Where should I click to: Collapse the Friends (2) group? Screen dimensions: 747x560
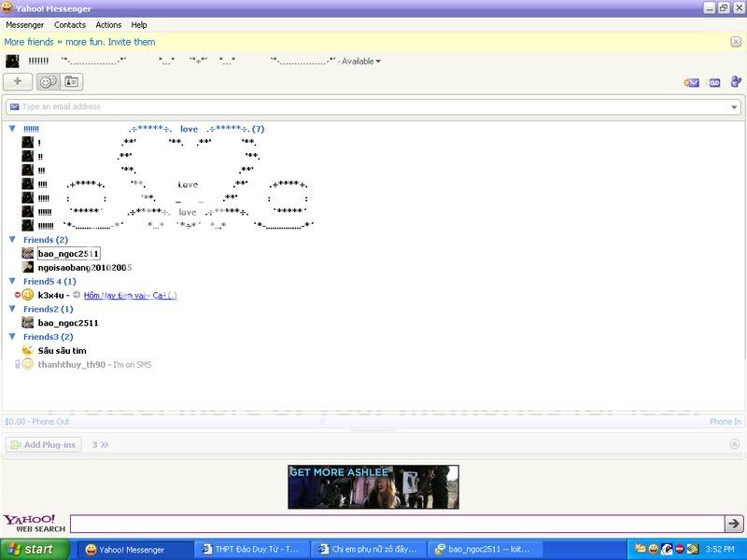[x=13, y=240]
